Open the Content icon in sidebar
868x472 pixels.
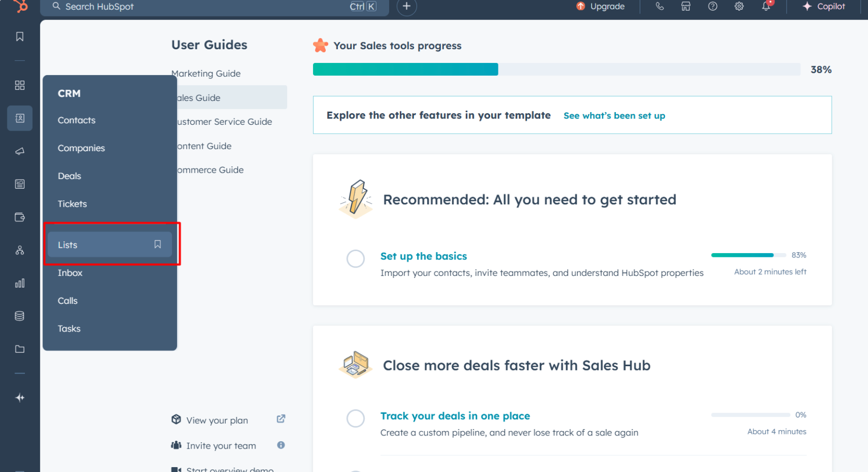point(20,184)
